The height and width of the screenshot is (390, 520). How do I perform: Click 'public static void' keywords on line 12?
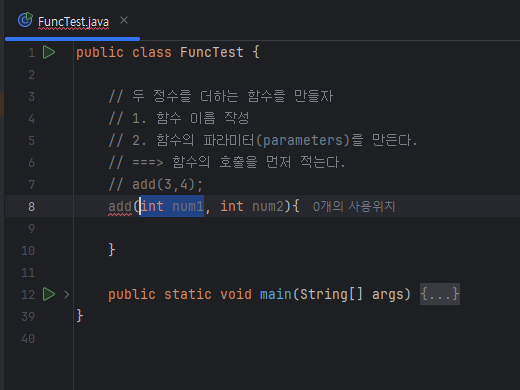click(x=180, y=294)
